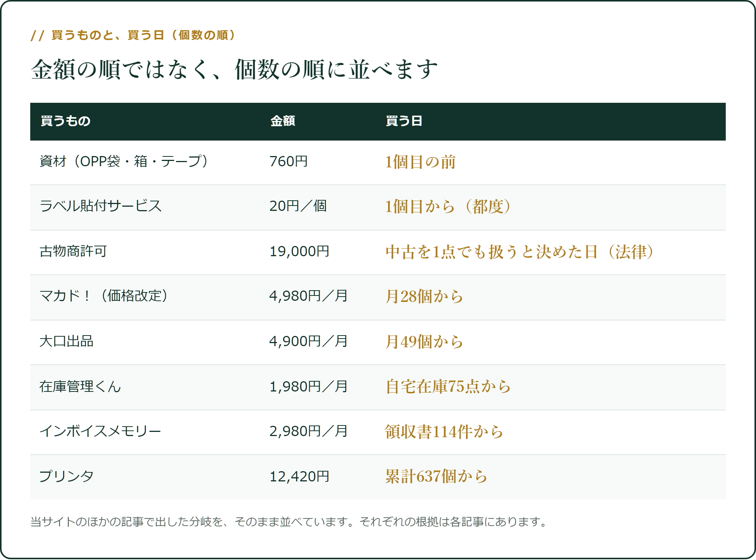
Task: Click the 月28個から cell
Action: [x=424, y=297]
